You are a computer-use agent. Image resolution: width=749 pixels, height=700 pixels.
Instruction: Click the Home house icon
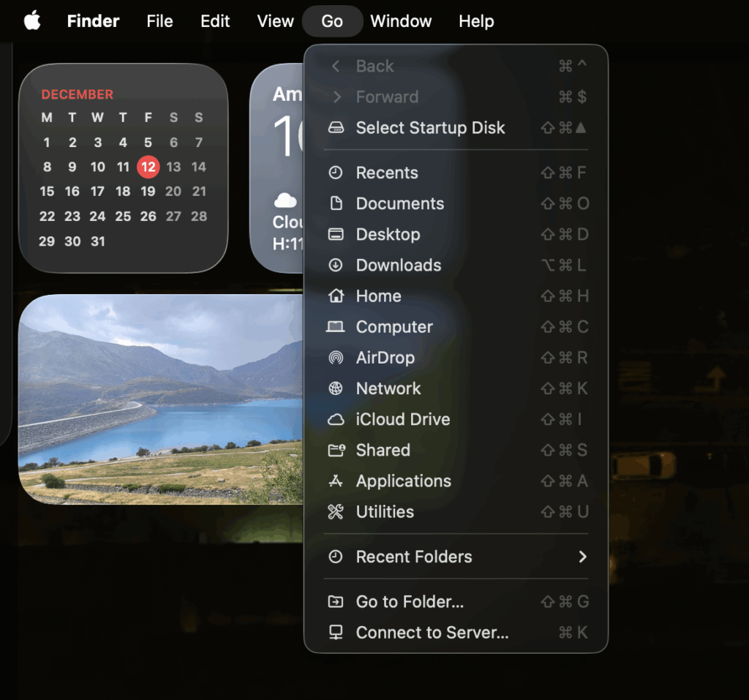coord(336,296)
